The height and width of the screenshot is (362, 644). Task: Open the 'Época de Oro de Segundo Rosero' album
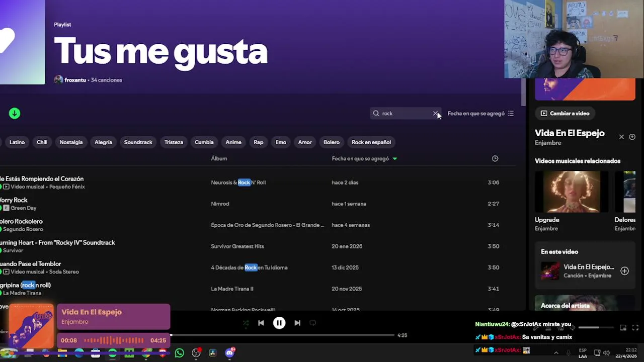pos(268,225)
